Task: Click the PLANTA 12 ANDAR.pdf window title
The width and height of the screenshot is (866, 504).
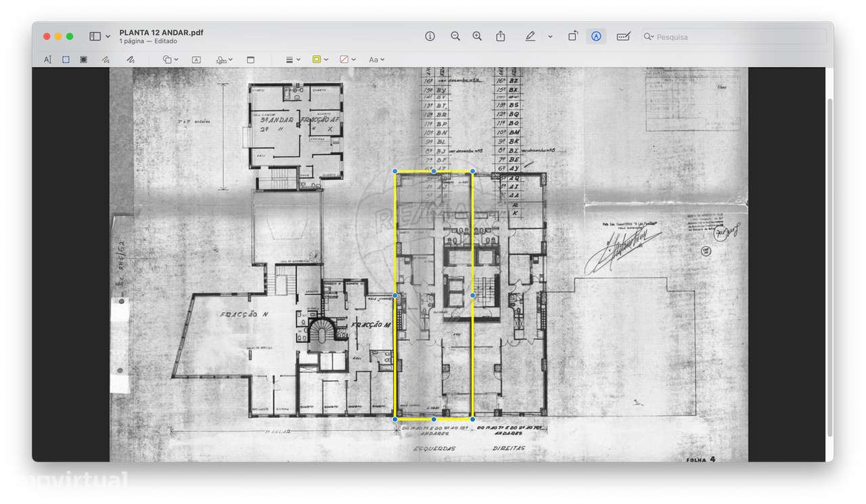Action: click(161, 32)
